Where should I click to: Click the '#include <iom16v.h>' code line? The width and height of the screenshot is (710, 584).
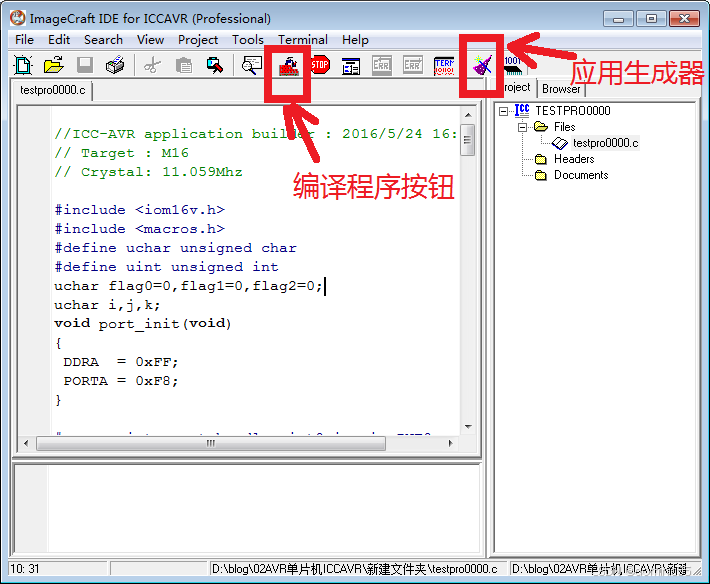(x=140, y=210)
